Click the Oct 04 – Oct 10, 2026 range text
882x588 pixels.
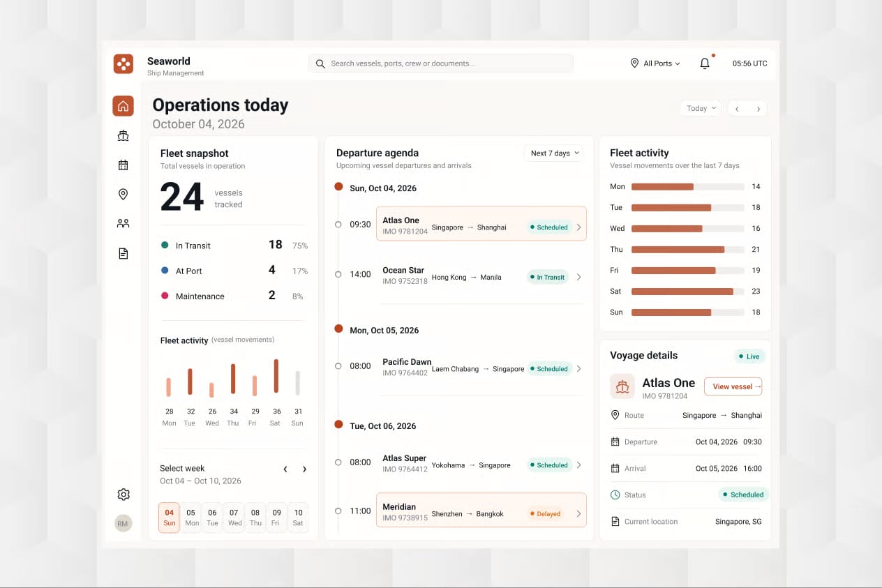pyautogui.click(x=201, y=481)
